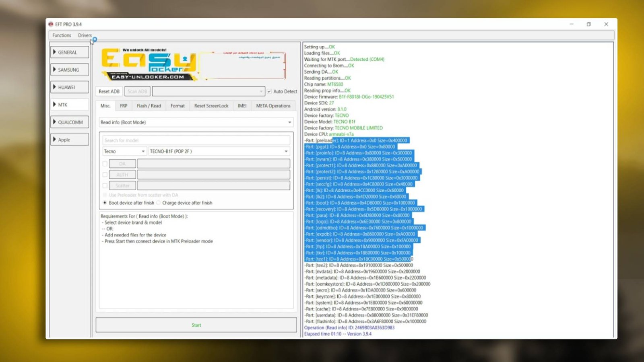
Task: Switch to the Flash / Read tab
Action: [149, 105]
